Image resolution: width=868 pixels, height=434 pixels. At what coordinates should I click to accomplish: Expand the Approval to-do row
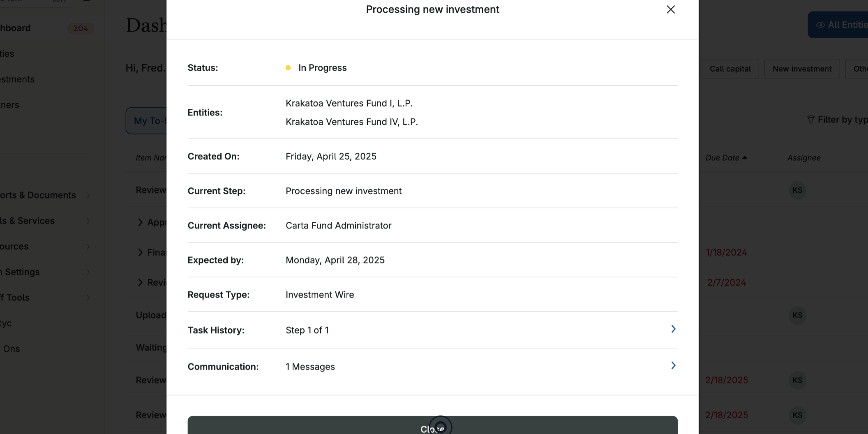[140, 222]
